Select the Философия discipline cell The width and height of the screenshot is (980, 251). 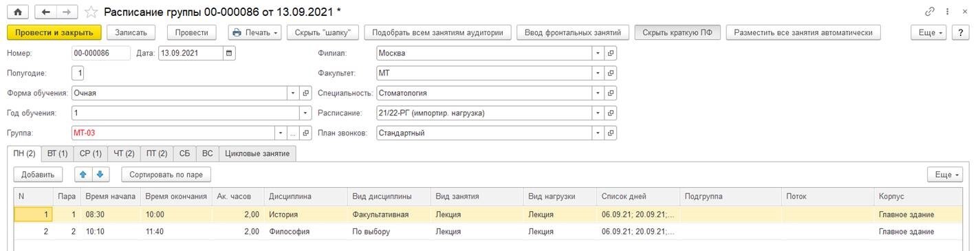pyautogui.click(x=305, y=232)
